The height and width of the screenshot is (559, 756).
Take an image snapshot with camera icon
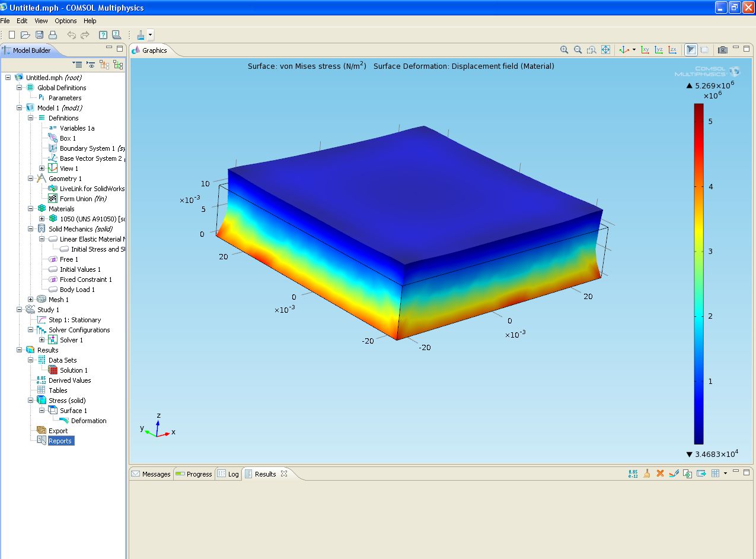pyautogui.click(x=722, y=50)
